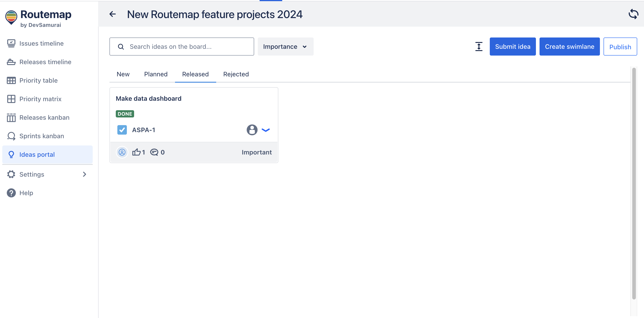Click the Submit idea button

pyautogui.click(x=512, y=47)
